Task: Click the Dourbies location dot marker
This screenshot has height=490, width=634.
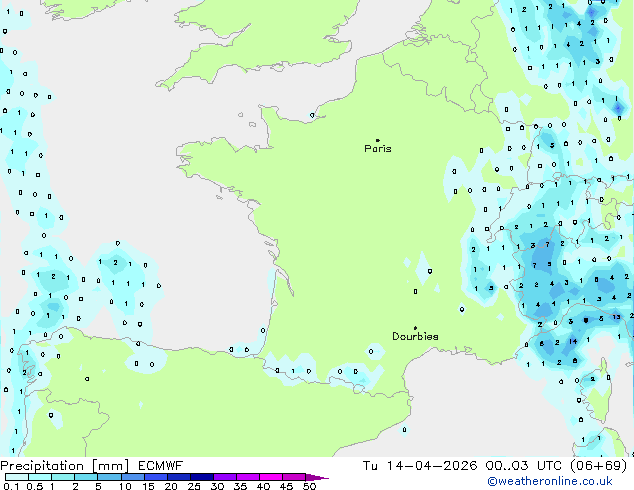Action: coord(415,328)
